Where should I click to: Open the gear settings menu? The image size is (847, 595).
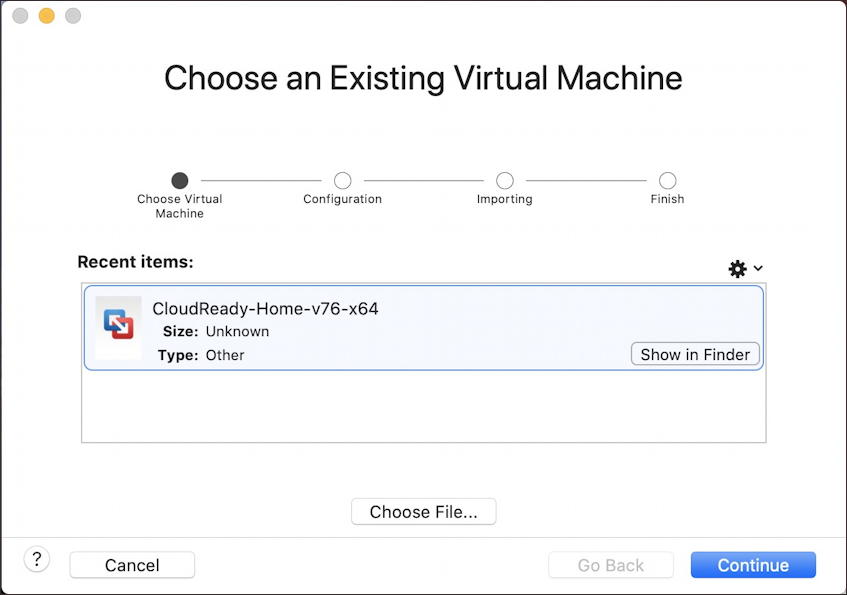[x=737, y=269]
